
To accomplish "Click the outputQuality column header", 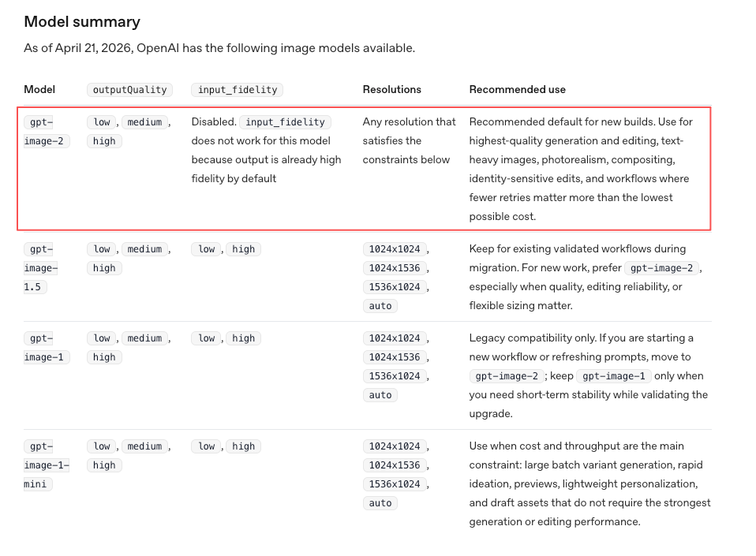I will pyautogui.click(x=129, y=90).
